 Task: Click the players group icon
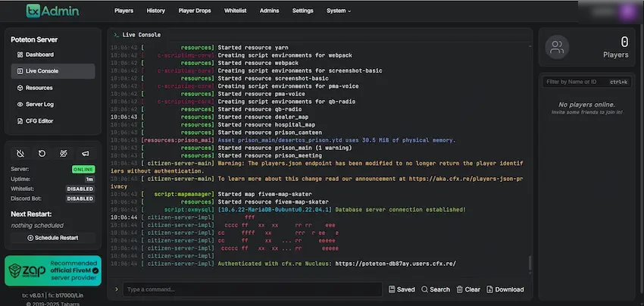point(557,47)
